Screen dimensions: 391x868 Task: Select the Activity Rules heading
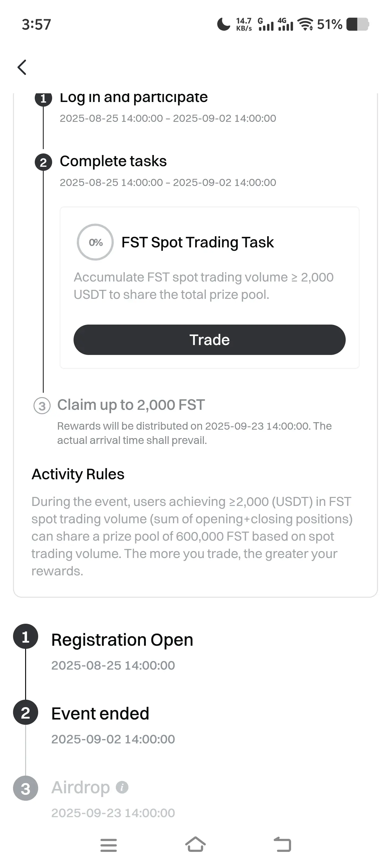(78, 474)
